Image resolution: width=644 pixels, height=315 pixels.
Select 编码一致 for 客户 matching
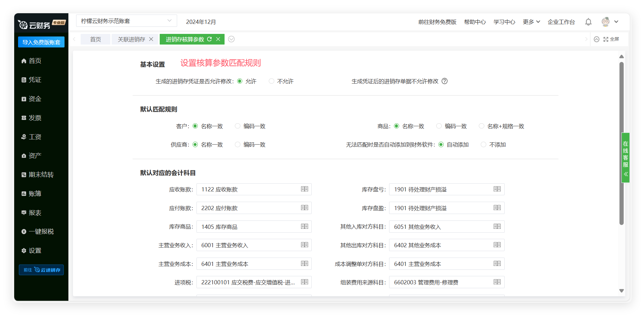pos(238,126)
